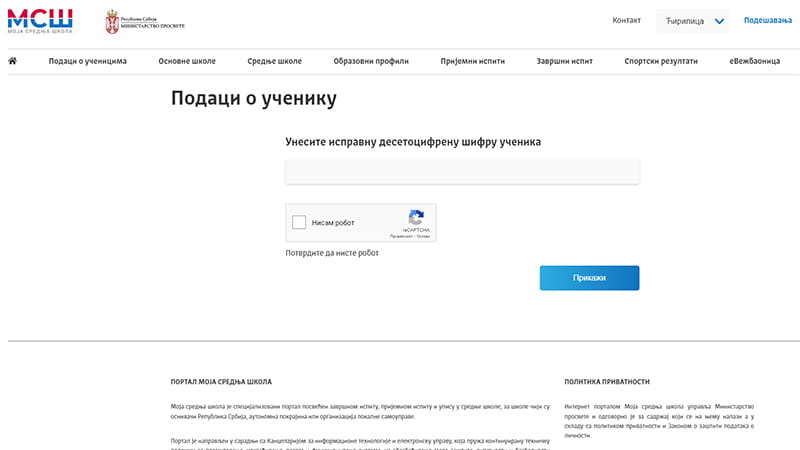Open 'еВежбаоница' from the navigation bar
The height and width of the screenshot is (450, 800).
point(754,61)
